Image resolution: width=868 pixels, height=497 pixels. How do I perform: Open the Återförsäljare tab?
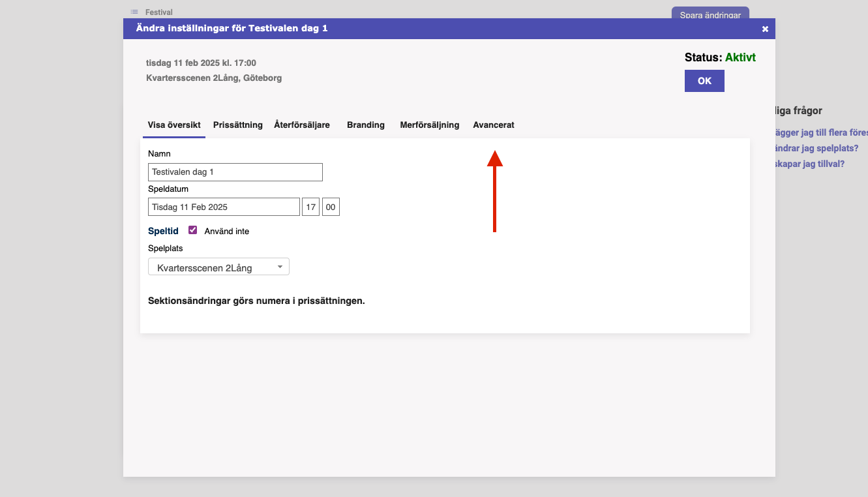pyautogui.click(x=302, y=125)
